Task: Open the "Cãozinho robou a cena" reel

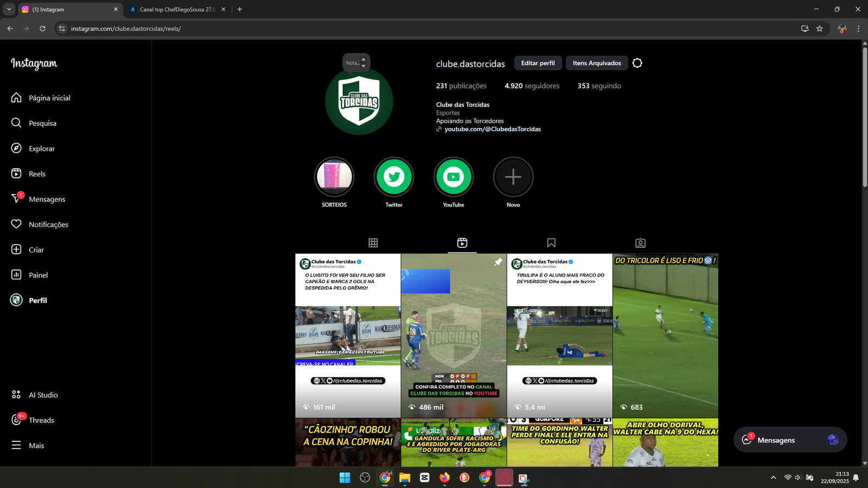Action: [x=348, y=442]
